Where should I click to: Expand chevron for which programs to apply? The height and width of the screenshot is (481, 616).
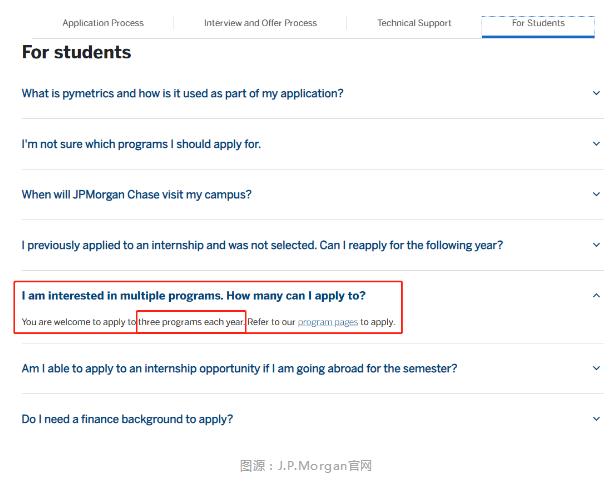[x=597, y=144]
